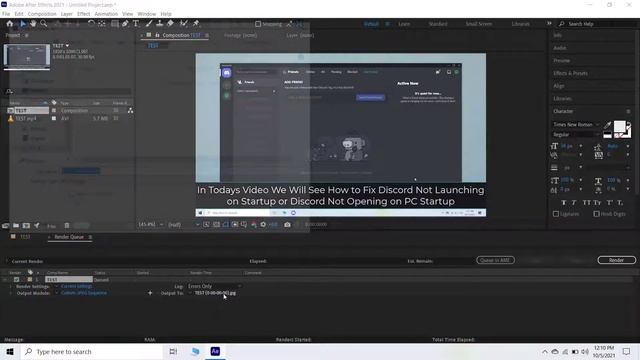The width and height of the screenshot is (640, 360).
Task: Apply All Caps text style
Action: click(587, 202)
